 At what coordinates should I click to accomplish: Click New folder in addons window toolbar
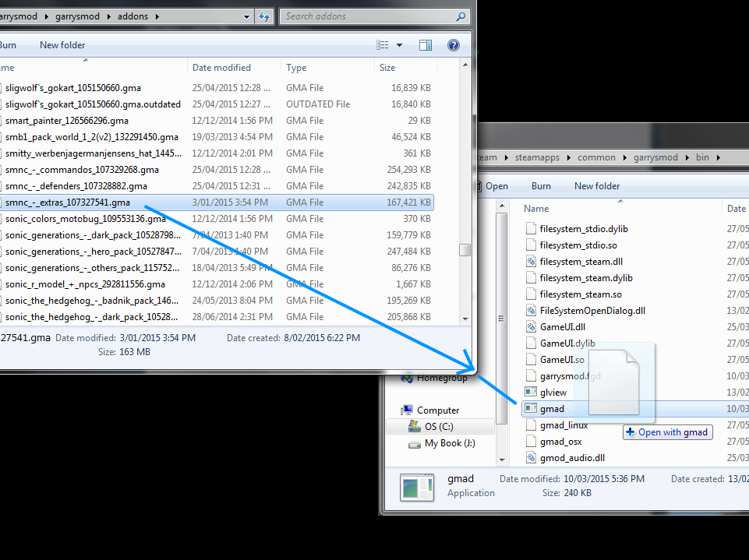[62, 45]
